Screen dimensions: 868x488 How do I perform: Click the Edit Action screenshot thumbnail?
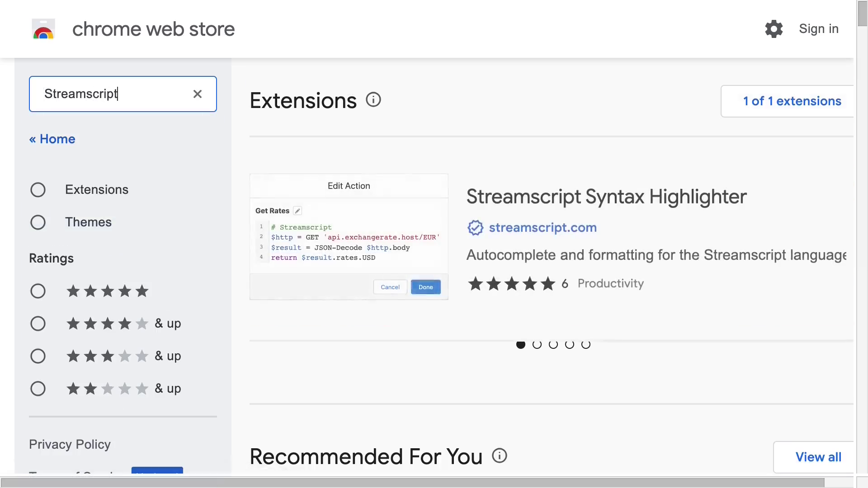[349, 237]
